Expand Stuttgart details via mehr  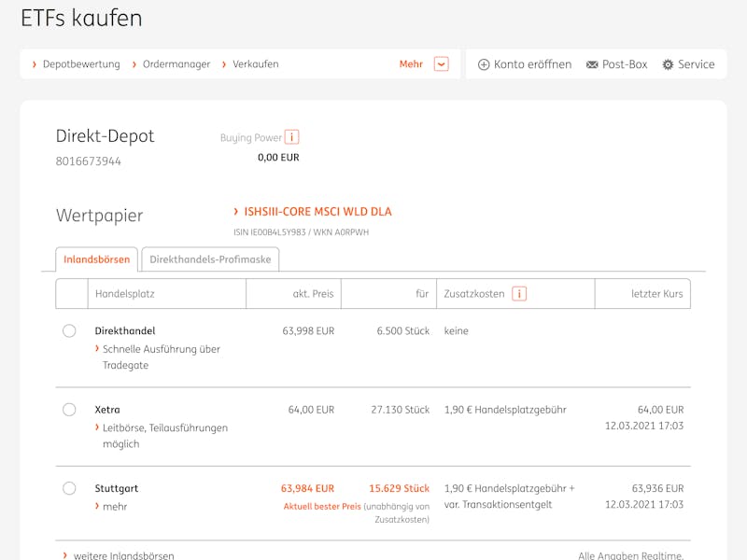click(x=111, y=506)
